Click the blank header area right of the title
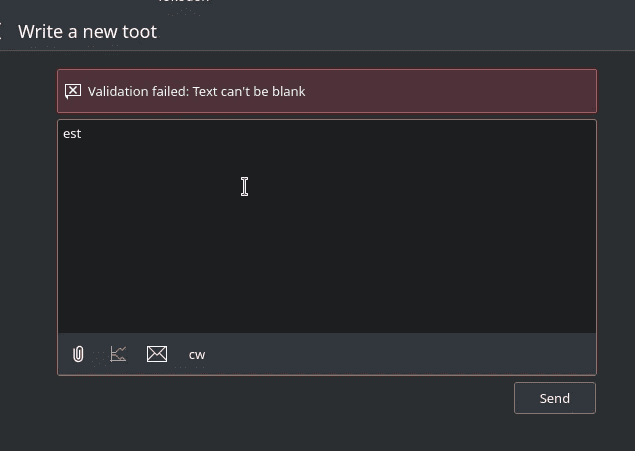Screen dimensions: 635x451 (x=395, y=32)
